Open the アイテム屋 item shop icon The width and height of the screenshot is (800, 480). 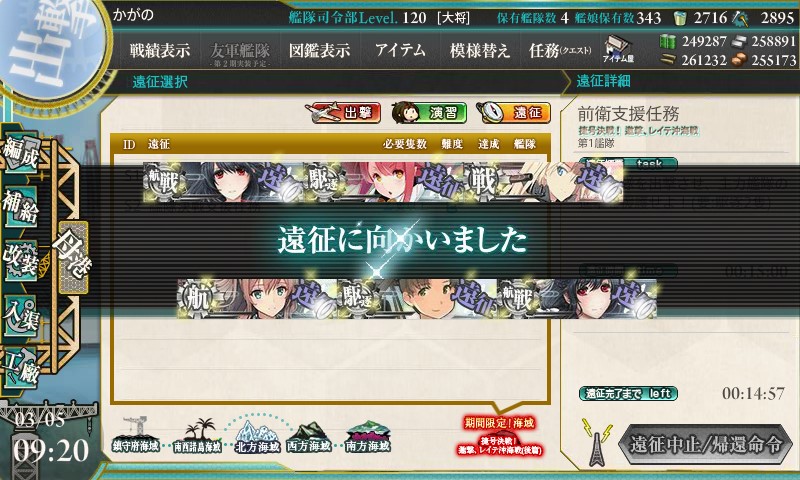tap(618, 49)
